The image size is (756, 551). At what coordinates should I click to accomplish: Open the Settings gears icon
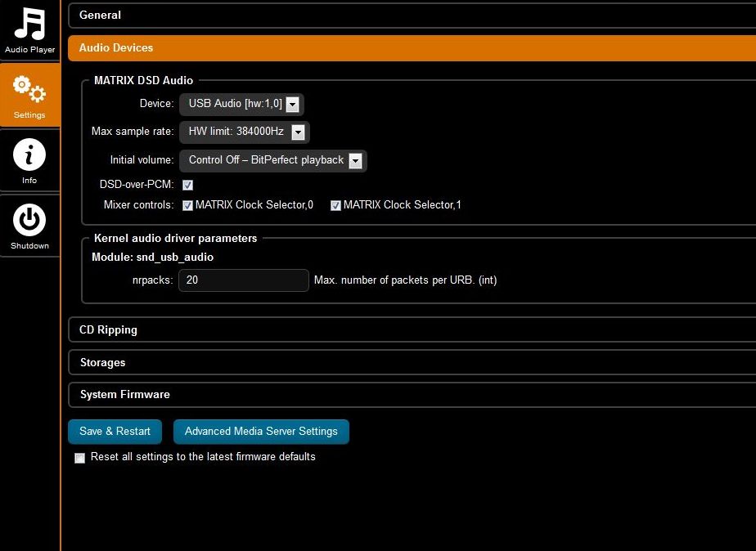(x=29, y=89)
